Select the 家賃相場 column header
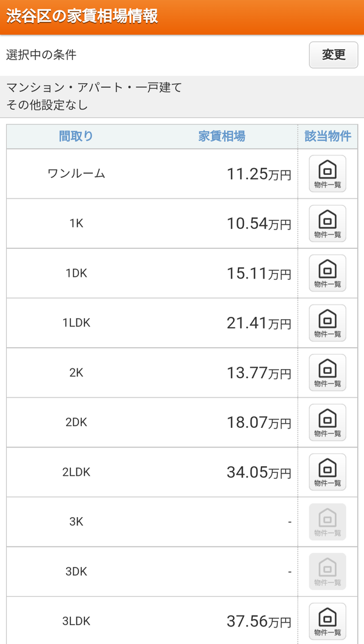 pos(222,137)
